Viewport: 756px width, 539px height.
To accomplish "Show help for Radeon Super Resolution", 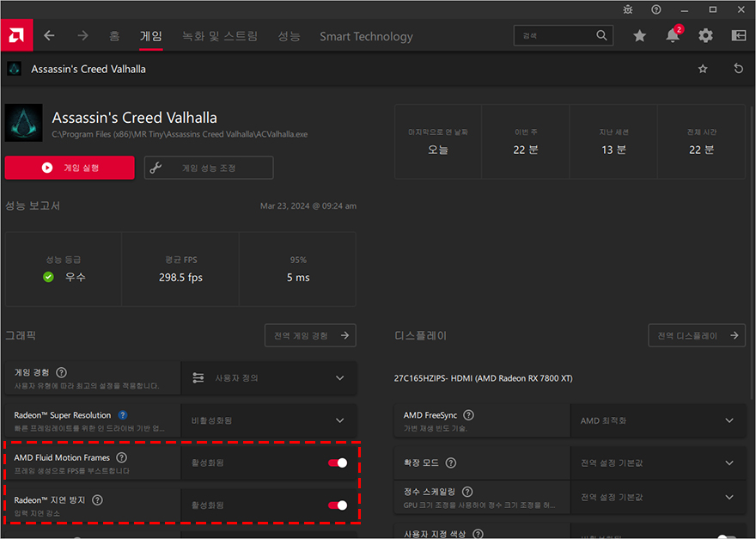I will [123, 415].
